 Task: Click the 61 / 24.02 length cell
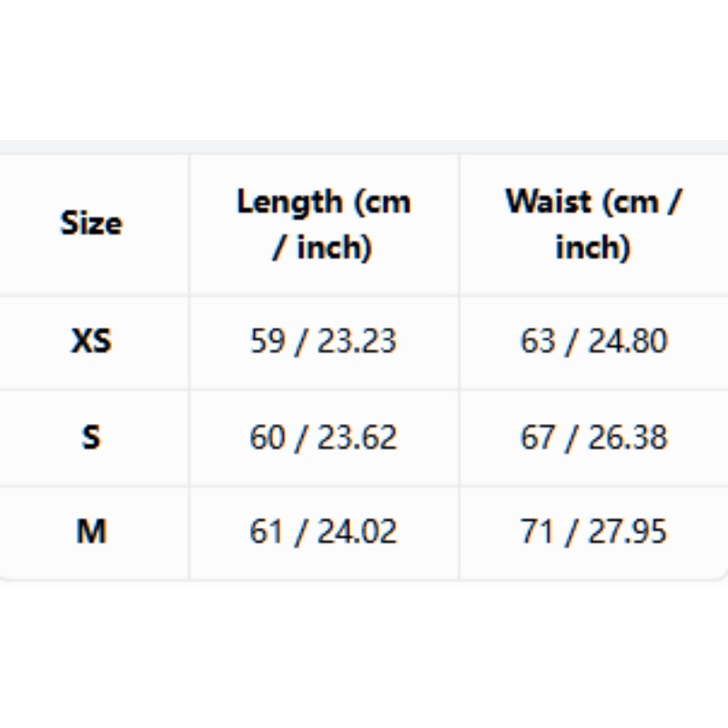point(324,531)
